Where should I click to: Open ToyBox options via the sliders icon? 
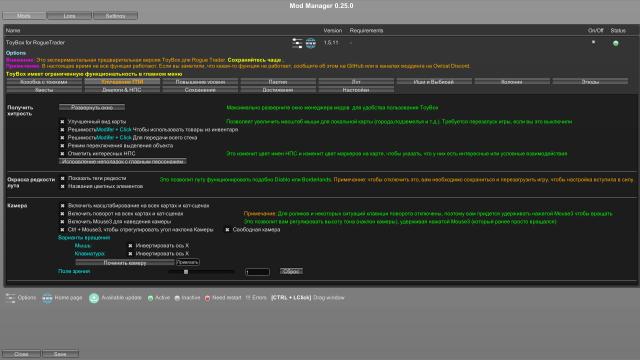pyautogui.click(x=297, y=43)
